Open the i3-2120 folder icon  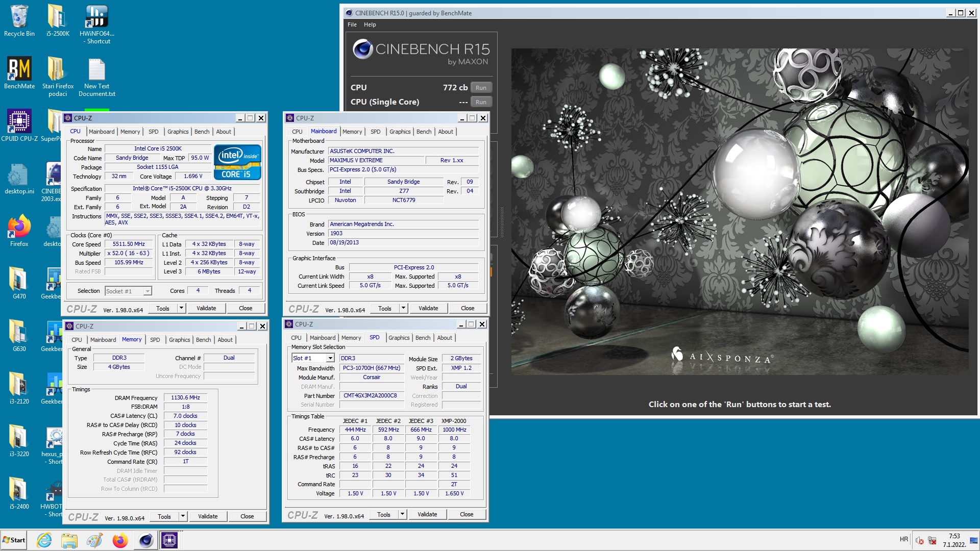tap(19, 388)
